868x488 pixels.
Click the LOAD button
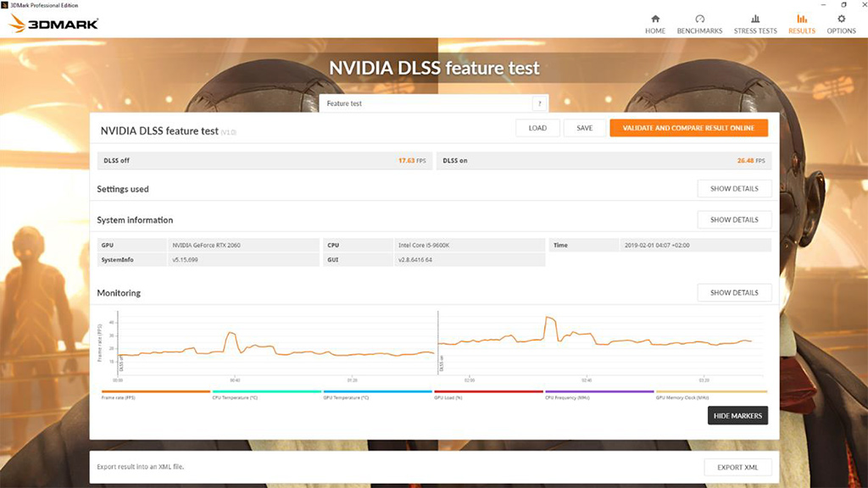click(537, 128)
